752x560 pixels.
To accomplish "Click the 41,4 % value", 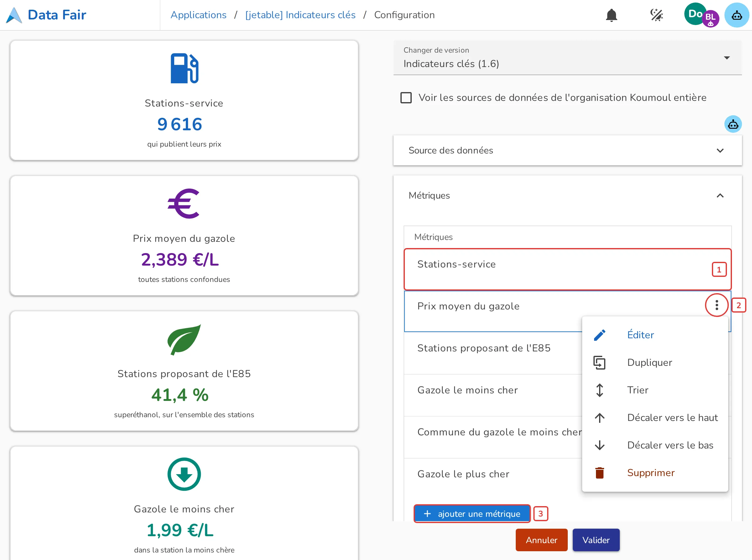I will (180, 395).
